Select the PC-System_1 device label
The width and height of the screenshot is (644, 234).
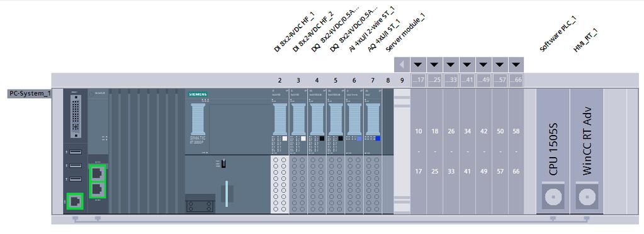(x=30, y=93)
